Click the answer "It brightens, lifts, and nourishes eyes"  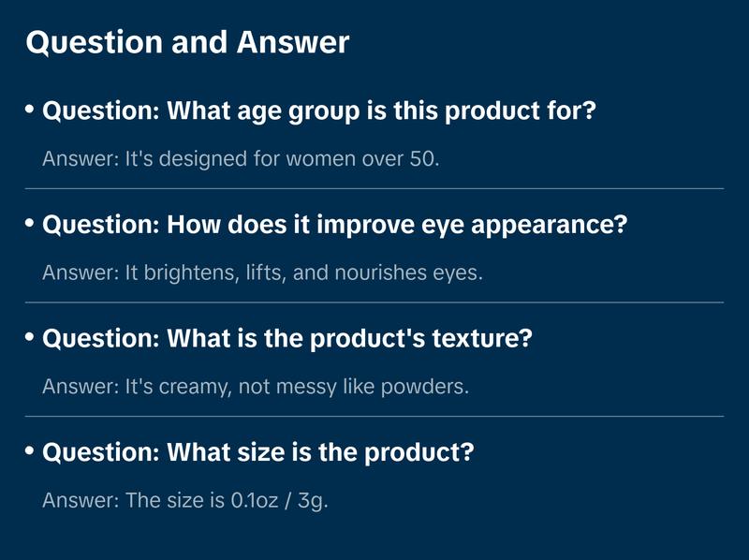click(x=261, y=273)
